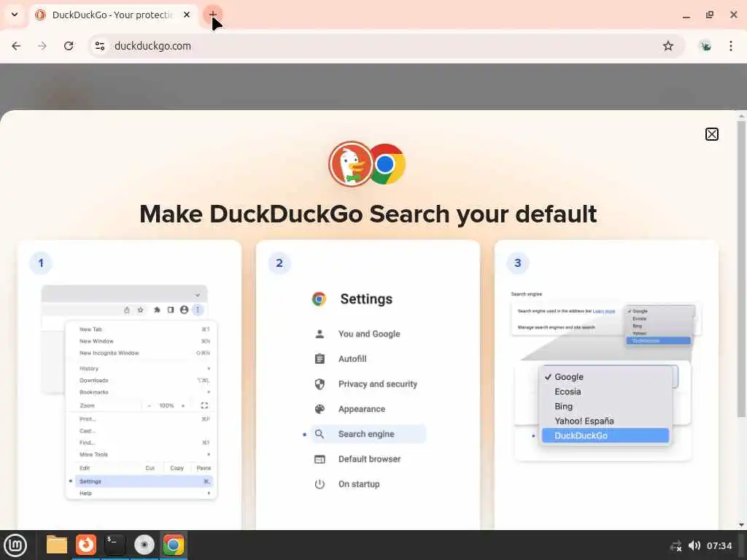Click 'Yahoo! España' in step 3 card

coord(584,421)
